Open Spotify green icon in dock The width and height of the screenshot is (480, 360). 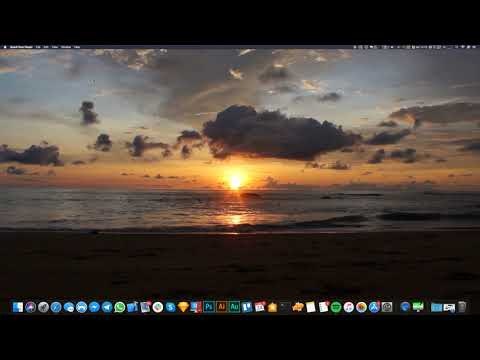click(x=336, y=307)
